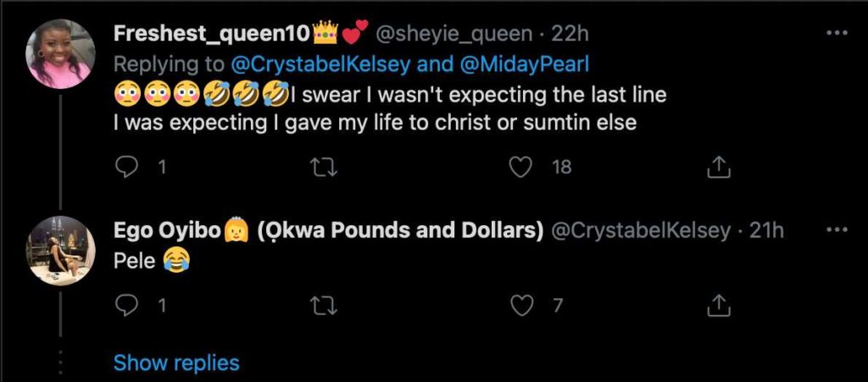Image resolution: width=868 pixels, height=382 pixels.
Task: Share Freshest_queen10's tweet
Action: click(x=718, y=167)
